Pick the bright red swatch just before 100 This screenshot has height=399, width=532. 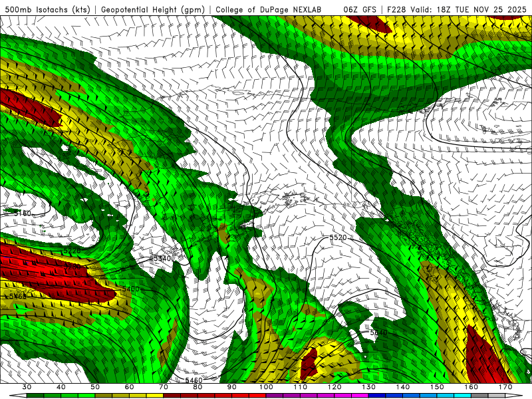[257, 396]
